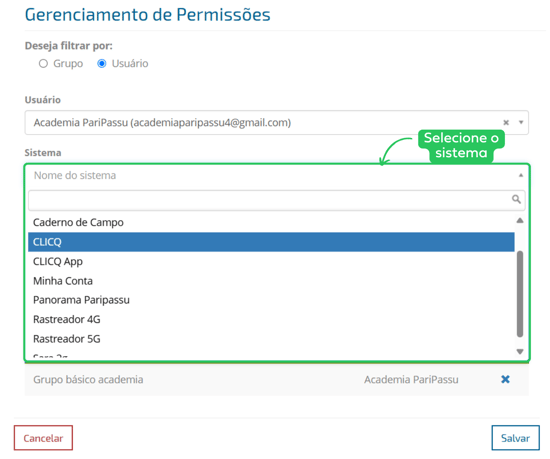Choose Caderno de Campo from the list
Image resolution: width=550 pixels, height=459 pixels.
pyautogui.click(x=271, y=223)
